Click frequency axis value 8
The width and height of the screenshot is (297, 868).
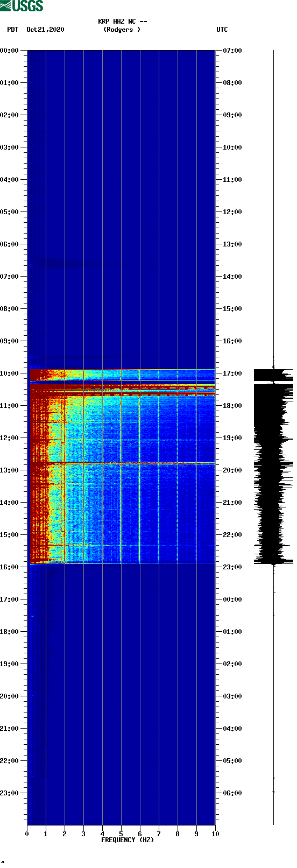click(x=178, y=834)
